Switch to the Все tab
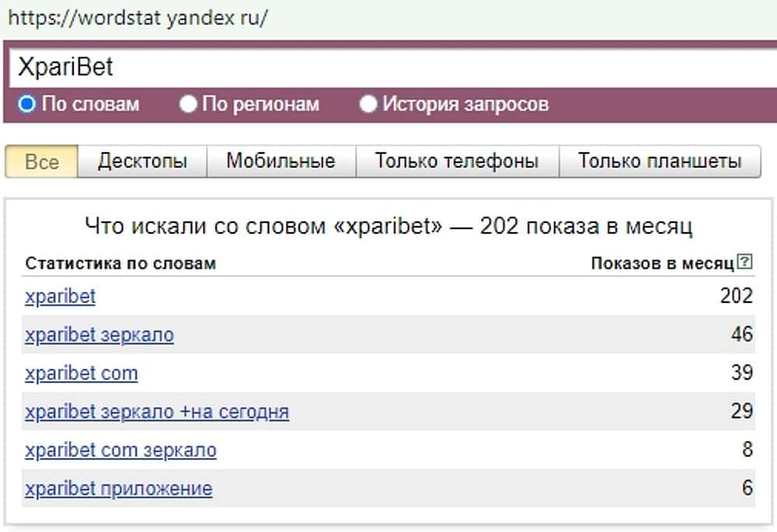Viewport: 777px width, 532px height. [x=42, y=162]
